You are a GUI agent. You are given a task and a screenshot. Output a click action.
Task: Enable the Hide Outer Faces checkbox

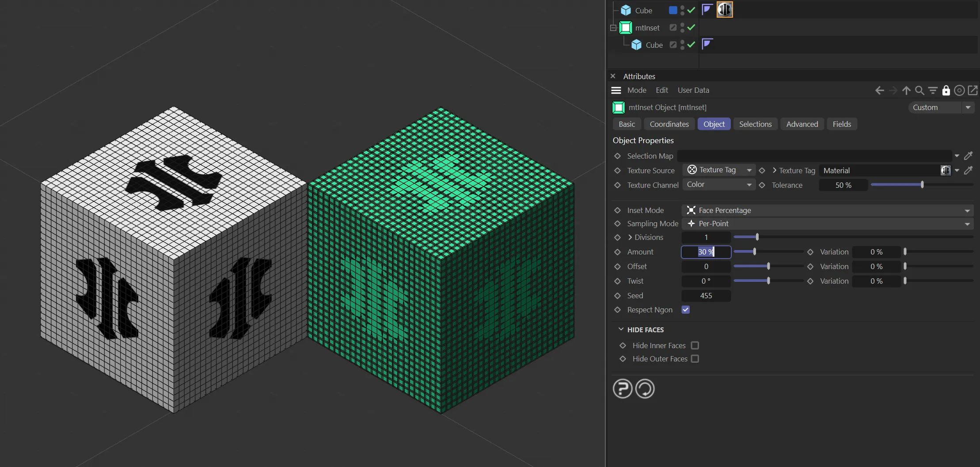(x=695, y=359)
